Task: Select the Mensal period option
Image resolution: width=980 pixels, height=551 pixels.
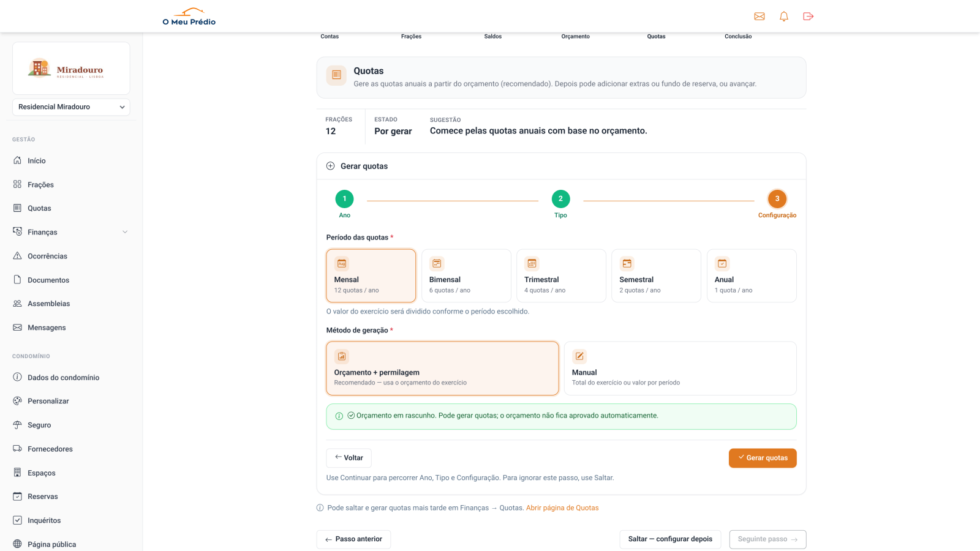Action: (x=371, y=275)
